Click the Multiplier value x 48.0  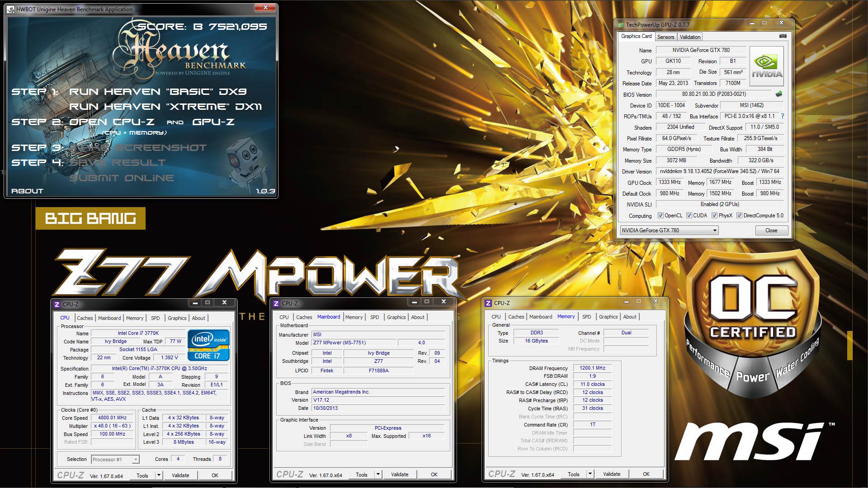coord(113,426)
